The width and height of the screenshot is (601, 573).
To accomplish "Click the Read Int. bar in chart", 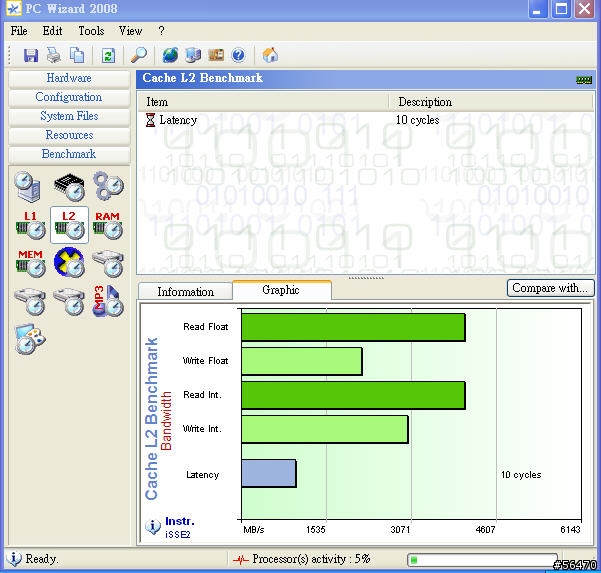I will pos(353,395).
